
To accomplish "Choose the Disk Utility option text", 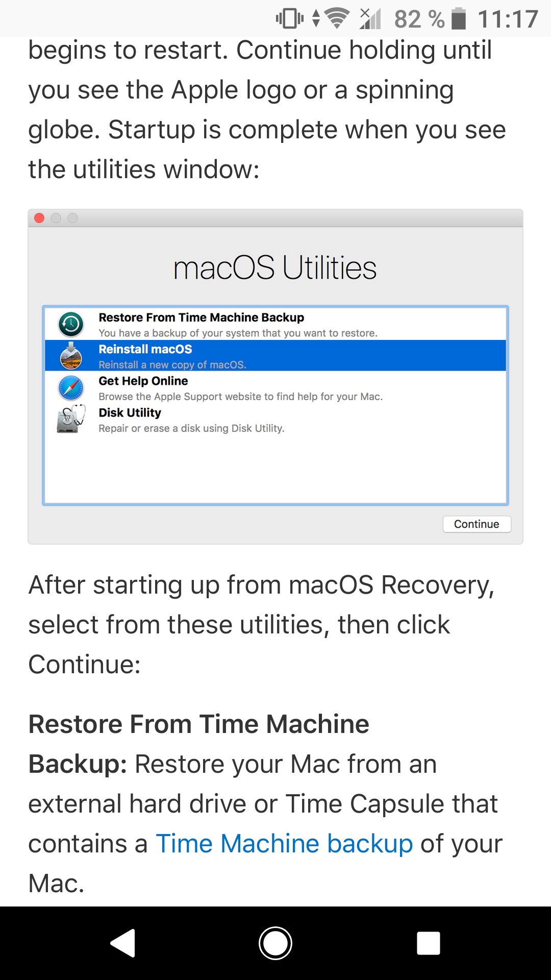I will pyautogui.click(x=130, y=412).
